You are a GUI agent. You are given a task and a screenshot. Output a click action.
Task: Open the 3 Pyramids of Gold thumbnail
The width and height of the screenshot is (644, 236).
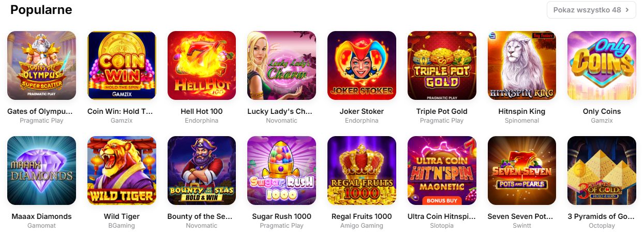pos(602,170)
